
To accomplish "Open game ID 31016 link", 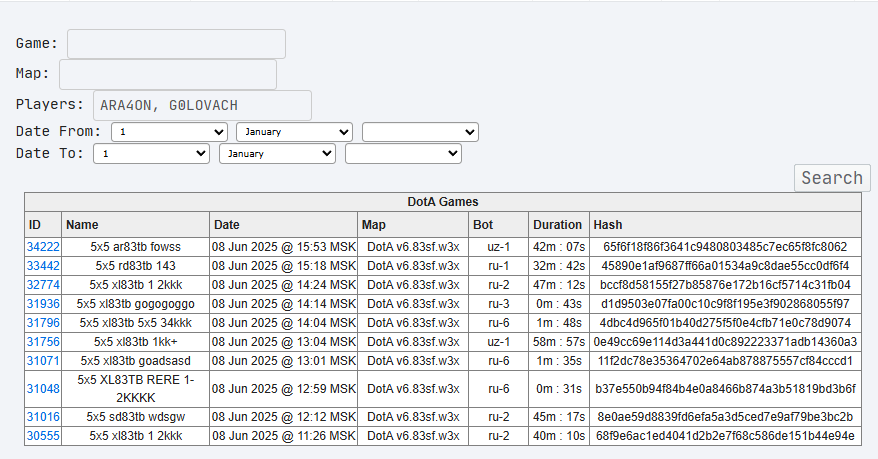I will coord(43,417).
